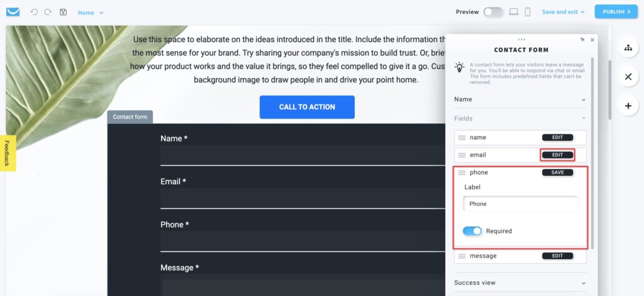This screenshot has height=296, width=644.
Task: Expand the Name section
Action: tap(520, 99)
